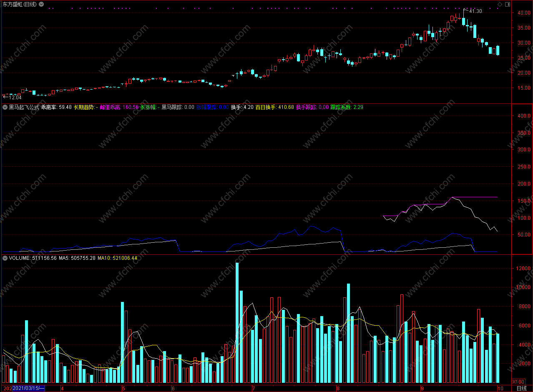Image resolution: width=533 pixels, height=392 pixels.
Task: Open dropdown arrow beside 东方盛虹 (日线) title
Action: (x=41, y=4)
